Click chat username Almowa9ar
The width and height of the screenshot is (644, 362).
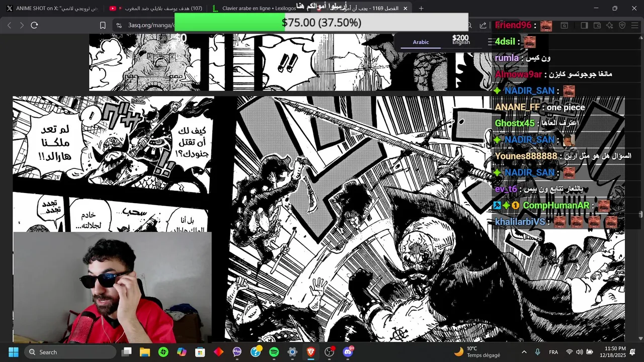[519, 74]
